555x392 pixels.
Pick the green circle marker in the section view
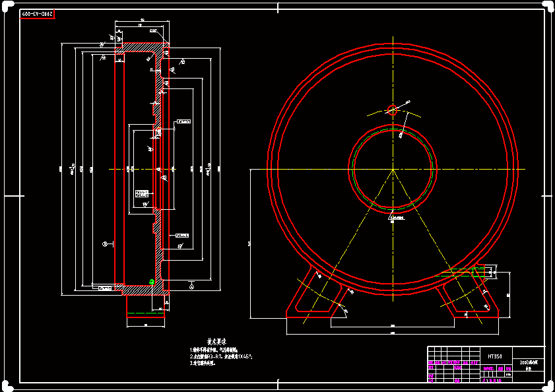click(152, 282)
